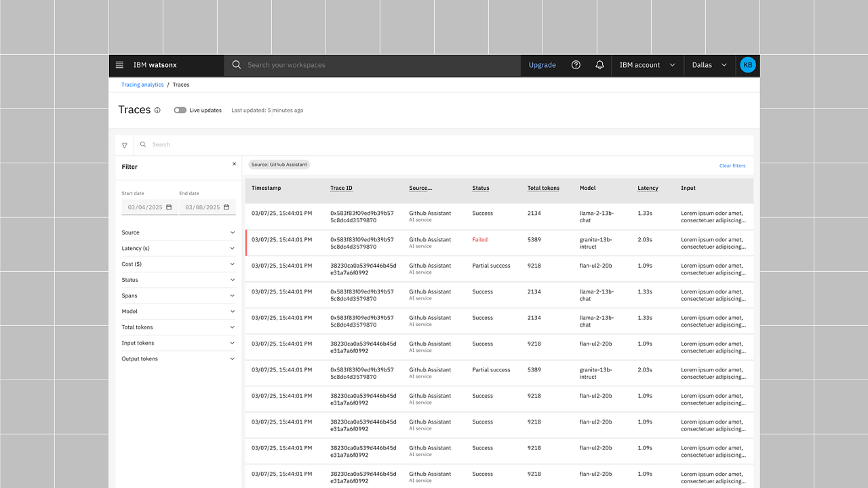Expand the Input tokens filter section
868x488 pixels.
tap(178, 343)
